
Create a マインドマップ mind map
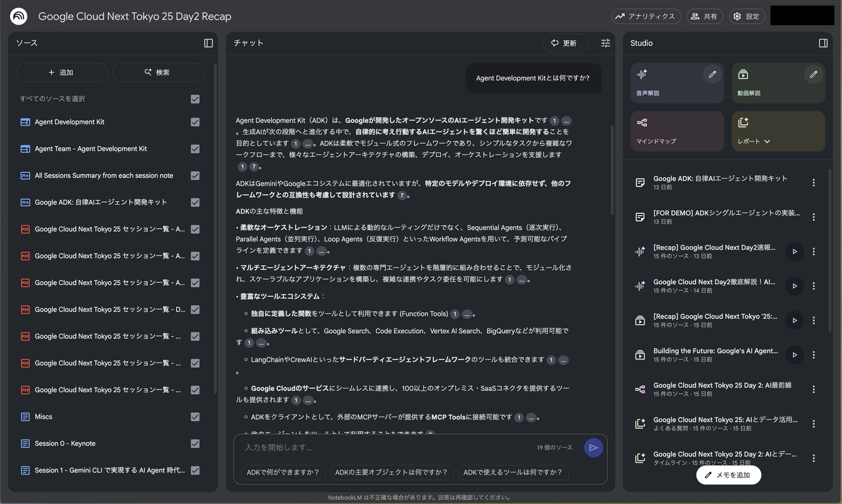[x=677, y=132]
